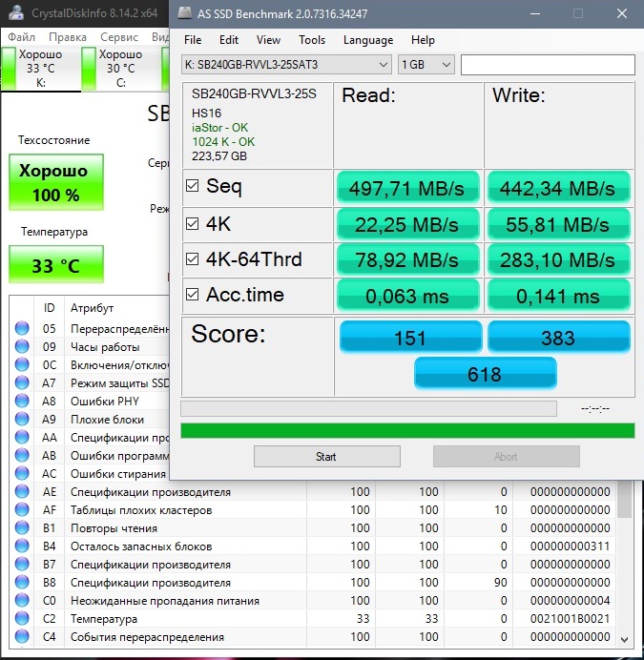Click the 33 °C temperature button

(x=56, y=264)
